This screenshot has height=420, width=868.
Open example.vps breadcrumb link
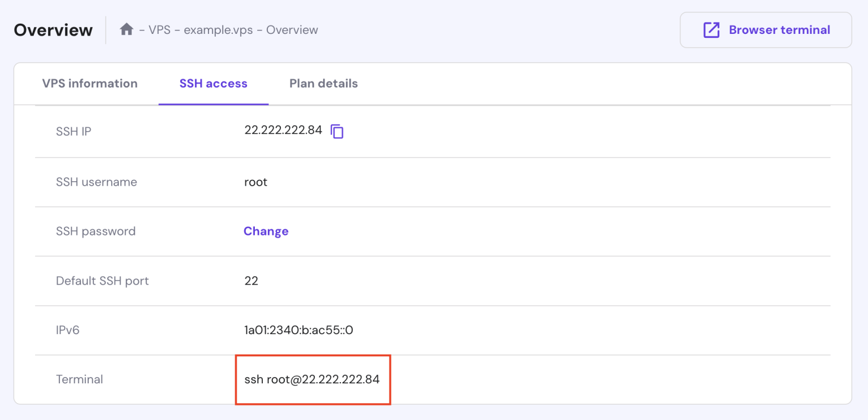pos(218,30)
